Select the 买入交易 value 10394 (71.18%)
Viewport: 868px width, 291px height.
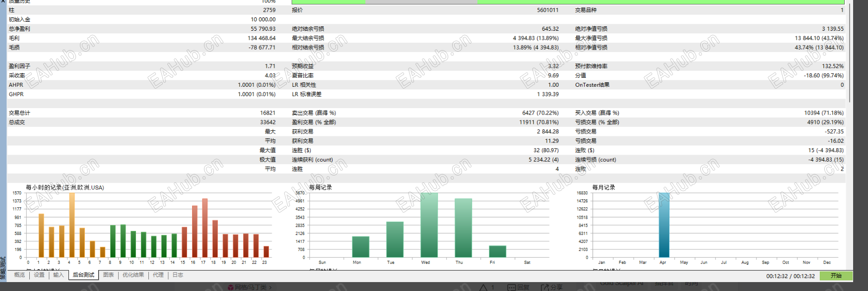coord(824,113)
